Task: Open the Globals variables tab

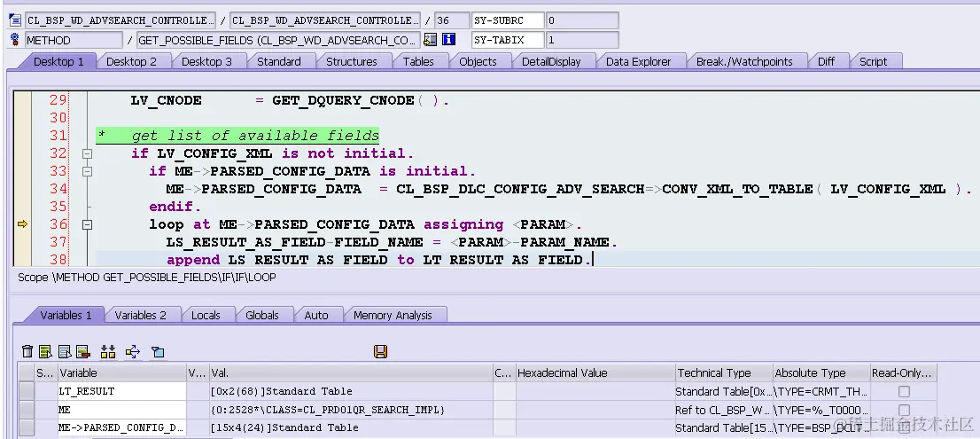Action: pyautogui.click(x=262, y=315)
